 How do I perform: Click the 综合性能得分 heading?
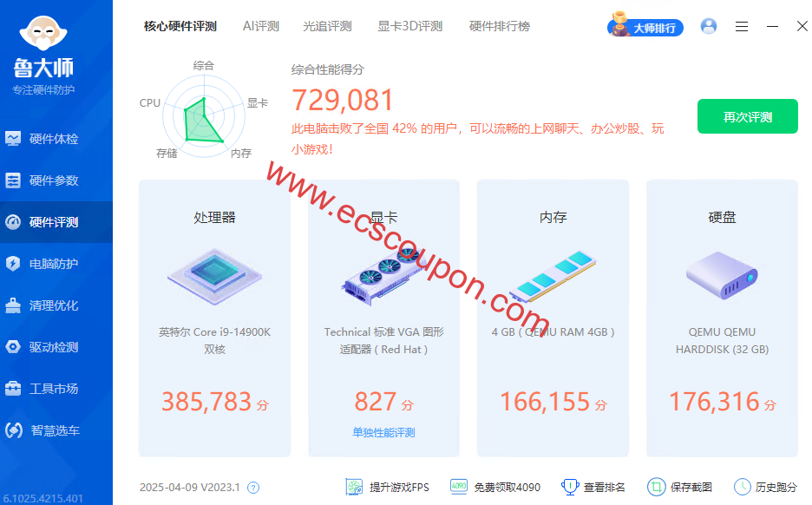(x=328, y=69)
